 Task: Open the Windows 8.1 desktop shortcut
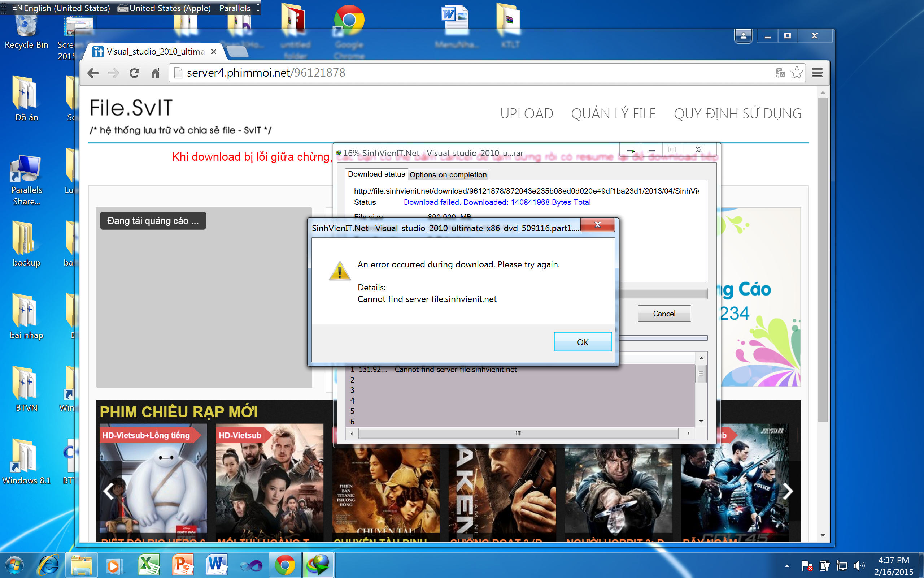pyautogui.click(x=26, y=462)
